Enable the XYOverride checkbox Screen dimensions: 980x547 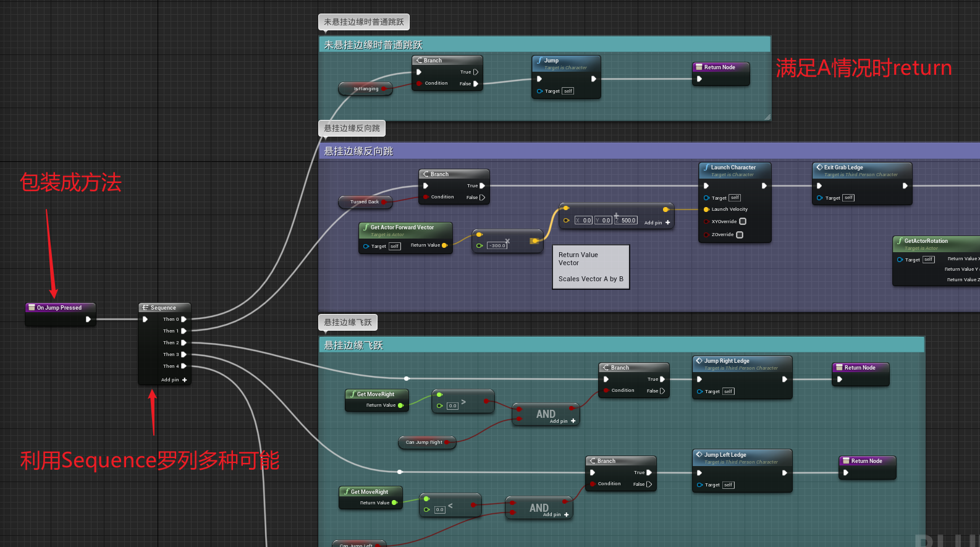click(743, 221)
